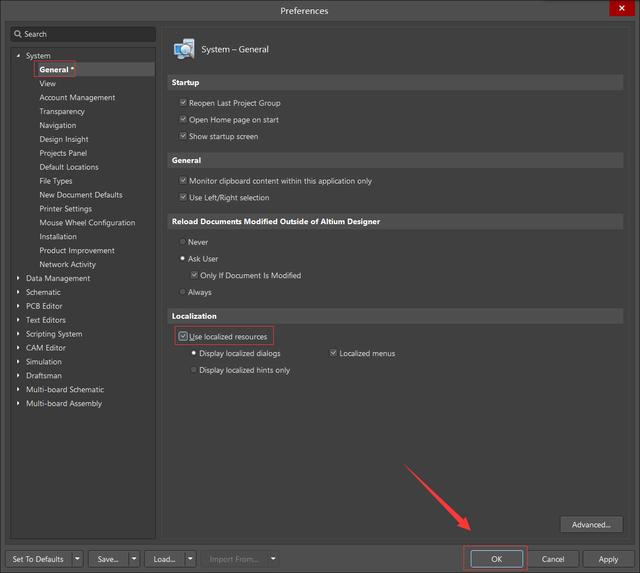Select Display localized hints only
Viewport: 640px width, 573px height.
[x=194, y=370]
